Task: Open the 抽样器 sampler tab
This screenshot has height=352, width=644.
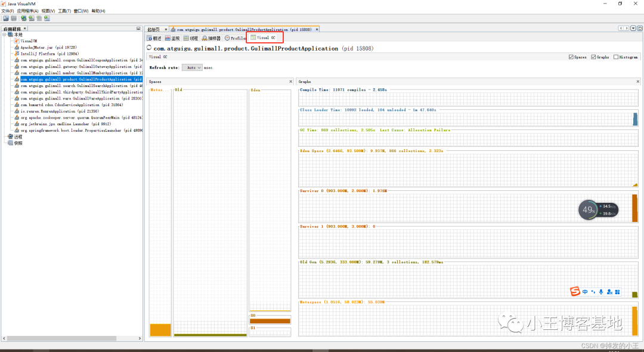Action: click(211, 38)
